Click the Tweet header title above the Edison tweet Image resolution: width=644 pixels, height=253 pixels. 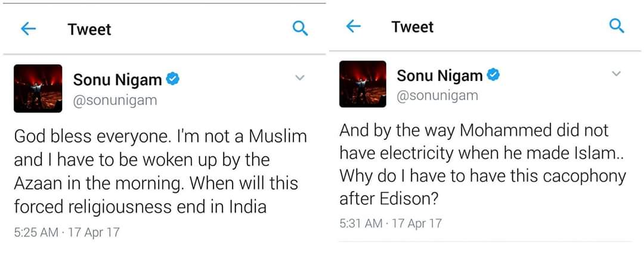(x=413, y=27)
